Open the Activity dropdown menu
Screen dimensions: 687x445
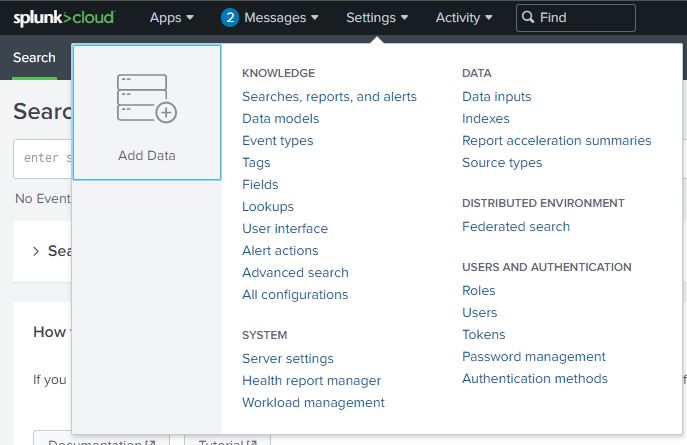(x=464, y=18)
